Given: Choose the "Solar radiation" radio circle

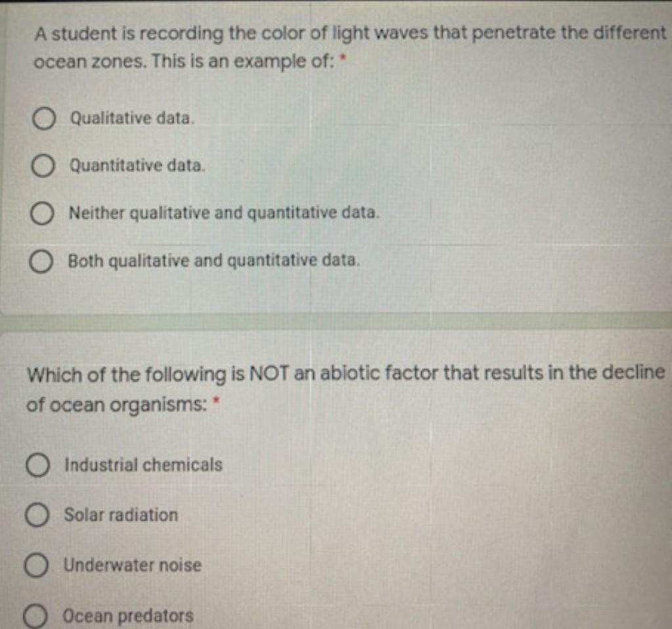Looking at the screenshot, I should [x=36, y=515].
